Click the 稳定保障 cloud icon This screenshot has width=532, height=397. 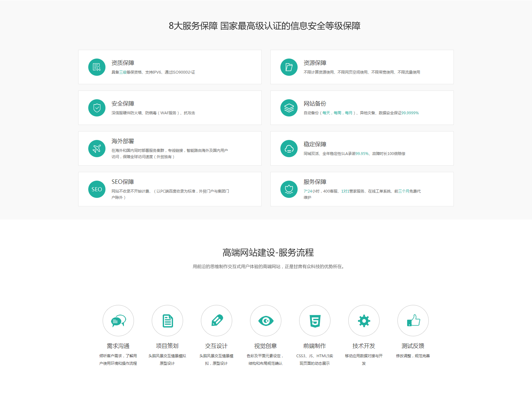[x=289, y=148]
